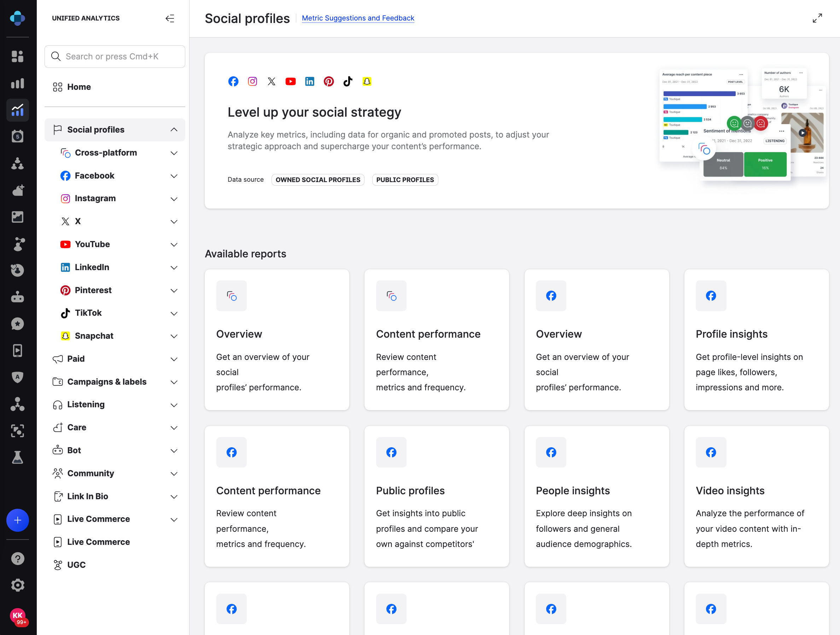Select the bar chart analytics icon in sidebar
840x635 pixels.
17,83
